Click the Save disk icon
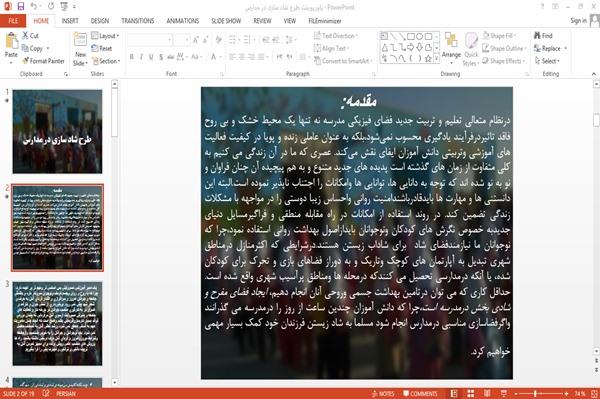Screen dimensions: 600x399 point(21,7)
